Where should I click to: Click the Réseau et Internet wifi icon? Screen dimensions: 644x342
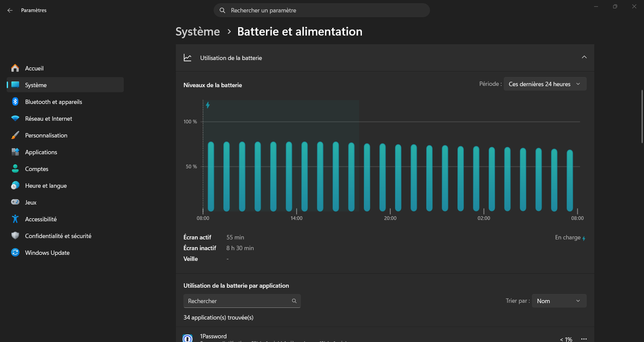[15, 118]
